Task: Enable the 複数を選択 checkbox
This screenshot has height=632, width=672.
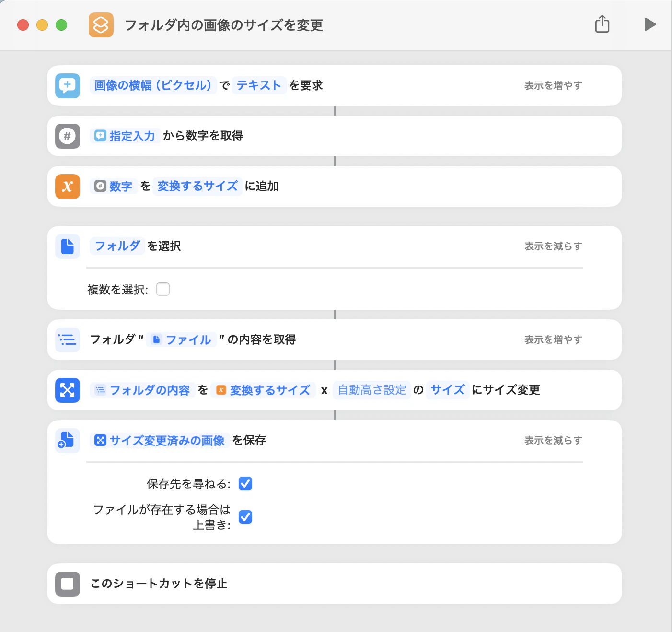Action: pyautogui.click(x=163, y=289)
